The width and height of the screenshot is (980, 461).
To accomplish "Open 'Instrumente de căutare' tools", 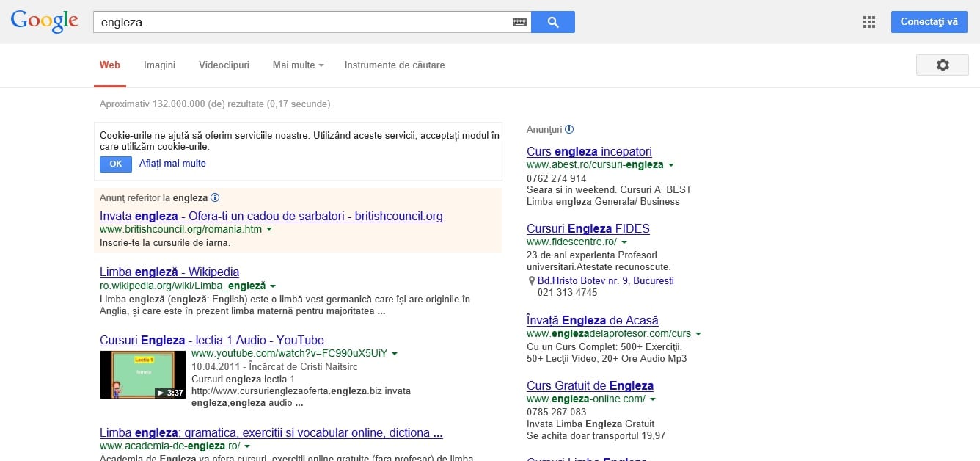I will click(x=395, y=65).
